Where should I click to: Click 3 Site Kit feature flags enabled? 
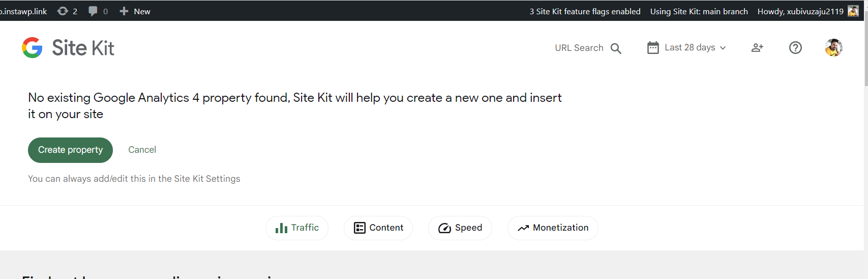tap(585, 11)
